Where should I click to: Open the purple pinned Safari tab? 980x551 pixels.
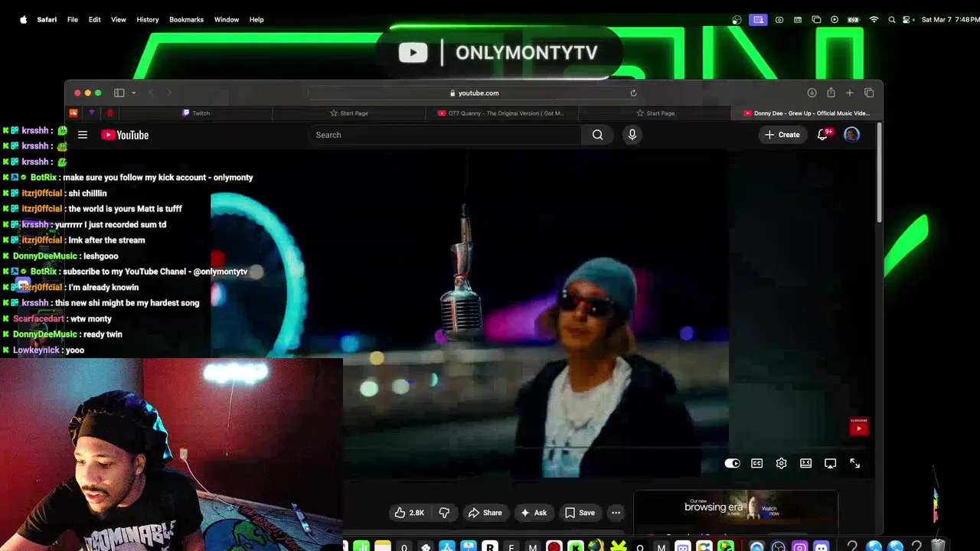point(92,112)
